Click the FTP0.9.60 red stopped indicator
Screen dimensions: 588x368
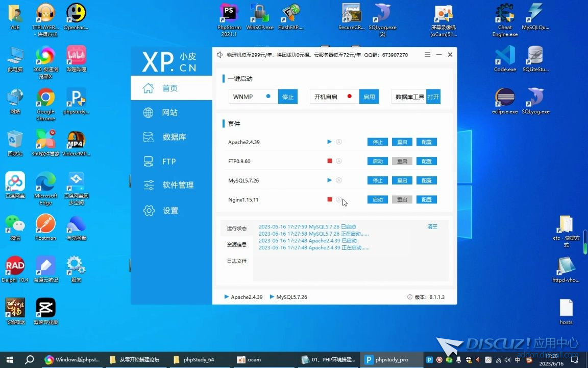click(330, 160)
